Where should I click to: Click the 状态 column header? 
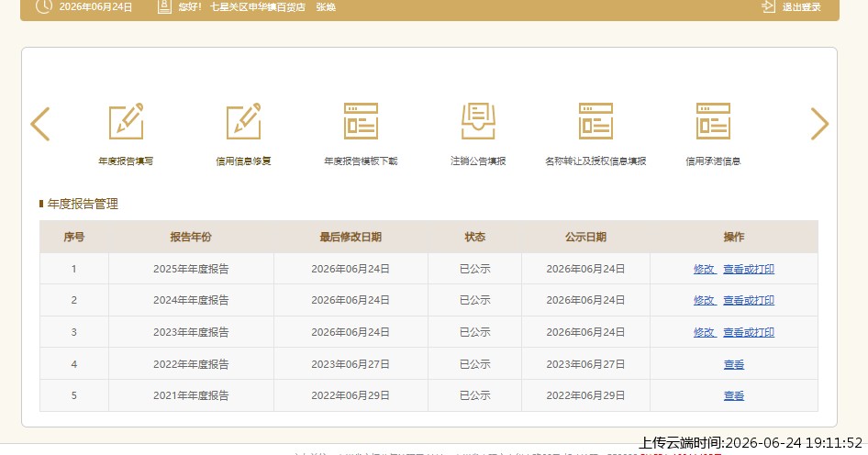475,237
